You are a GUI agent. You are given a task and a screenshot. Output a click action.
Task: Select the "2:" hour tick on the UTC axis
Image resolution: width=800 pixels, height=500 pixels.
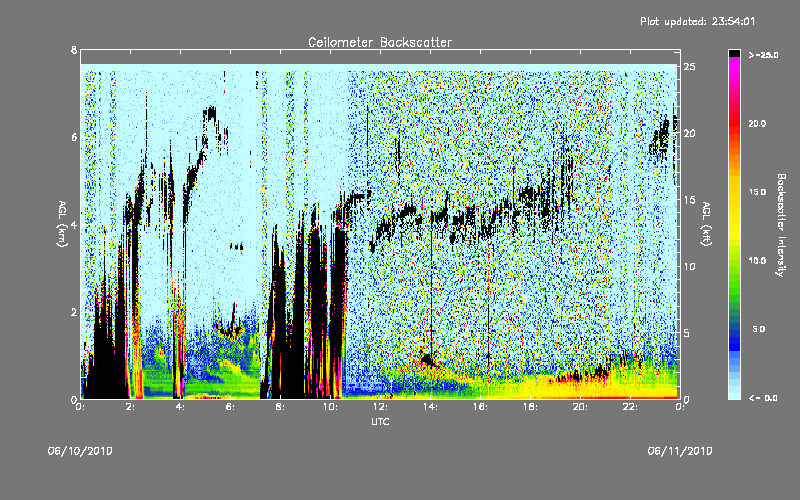130,407
